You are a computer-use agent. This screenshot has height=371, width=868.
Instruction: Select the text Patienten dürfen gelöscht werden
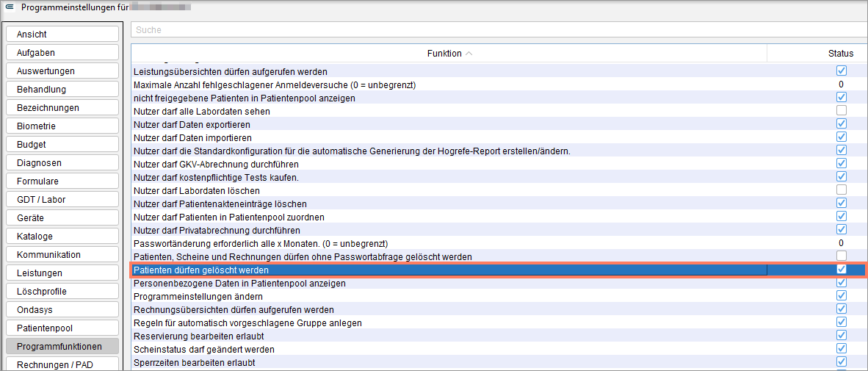[x=201, y=270]
